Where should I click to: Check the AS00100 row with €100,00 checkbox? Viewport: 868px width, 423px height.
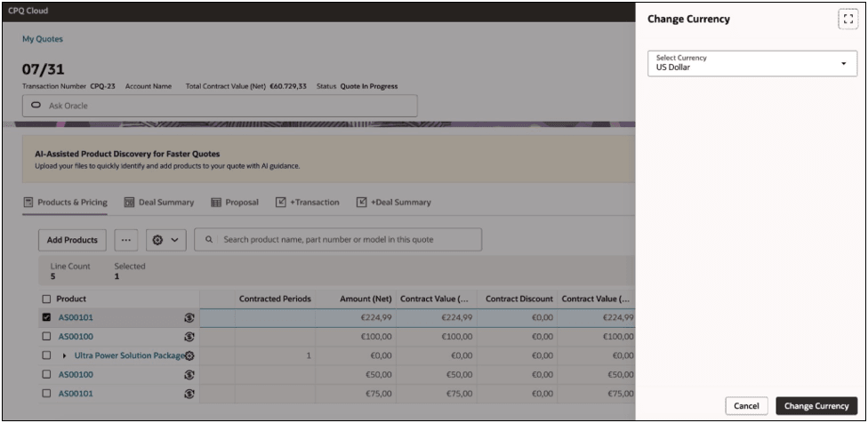pyautogui.click(x=46, y=336)
